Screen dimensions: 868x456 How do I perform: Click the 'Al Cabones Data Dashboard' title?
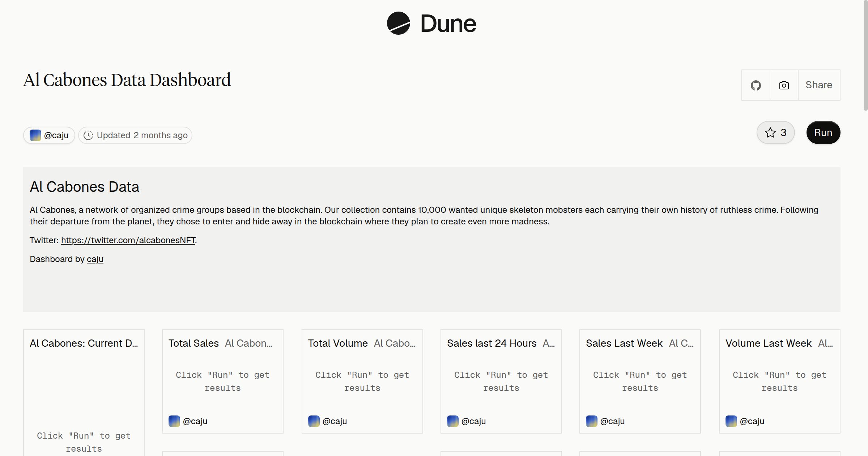(x=127, y=80)
